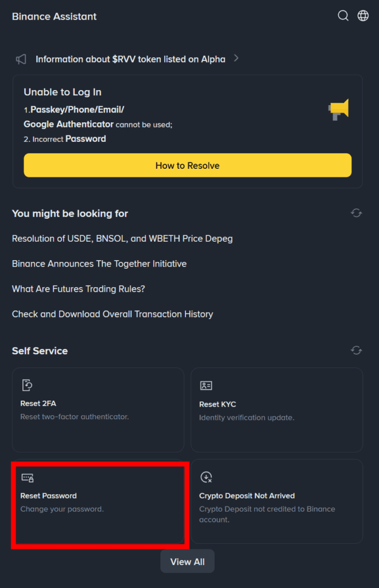
Task: Click the yellow megaphone illustration
Action: 338,110
